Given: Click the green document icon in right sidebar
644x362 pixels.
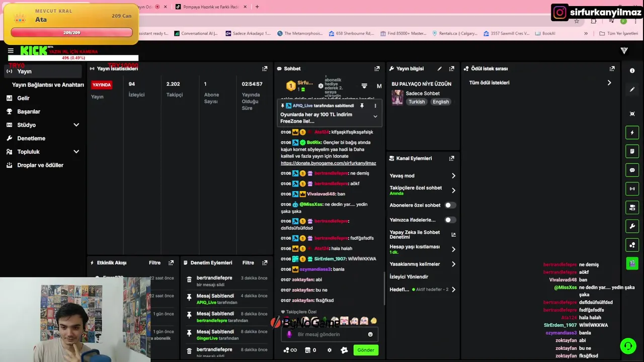Looking at the screenshot, I should (632, 151).
